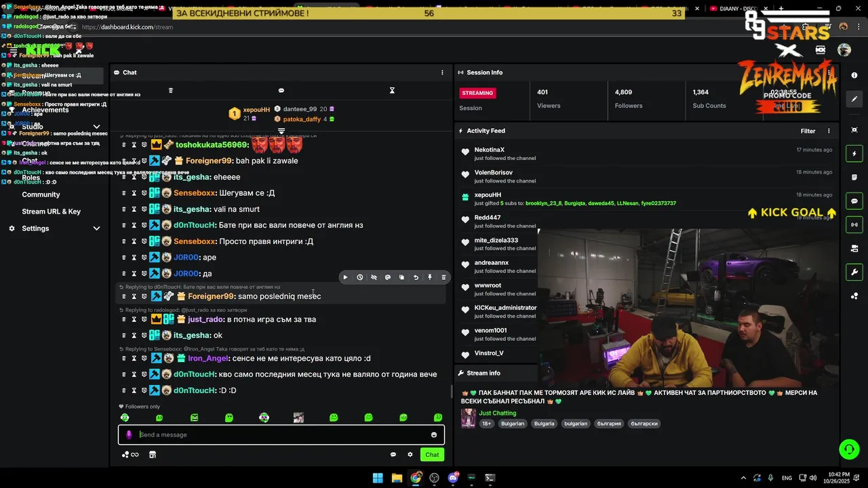Toggle the broadcast signal widget in the right sidebar

tap(854, 224)
